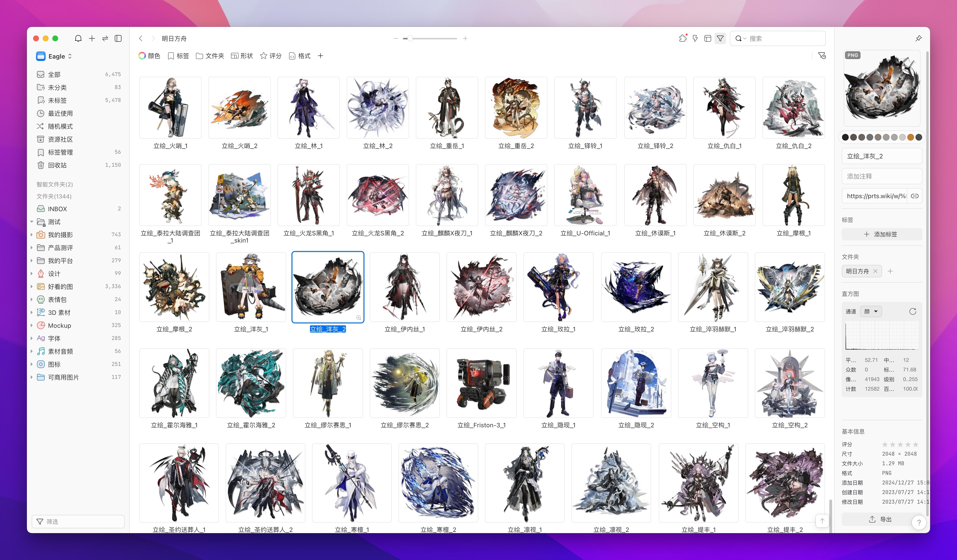Image resolution: width=957 pixels, height=560 pixels.
Task: Open the 文件夹 folder filter
Action: (210, 56)
